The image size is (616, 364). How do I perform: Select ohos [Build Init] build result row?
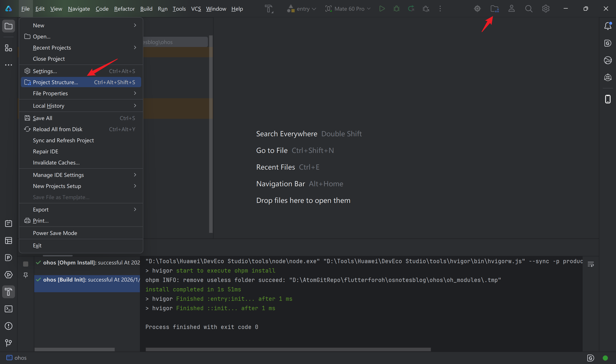pos(87,283)
